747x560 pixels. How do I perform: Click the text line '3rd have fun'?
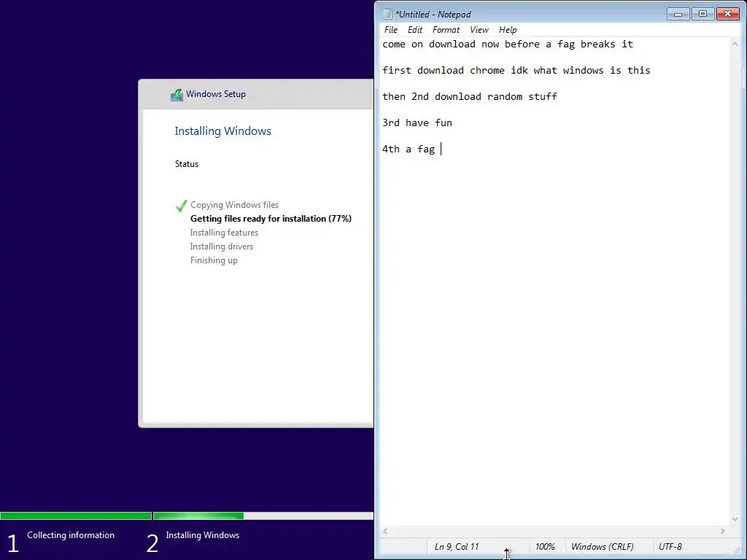point(417,122)
